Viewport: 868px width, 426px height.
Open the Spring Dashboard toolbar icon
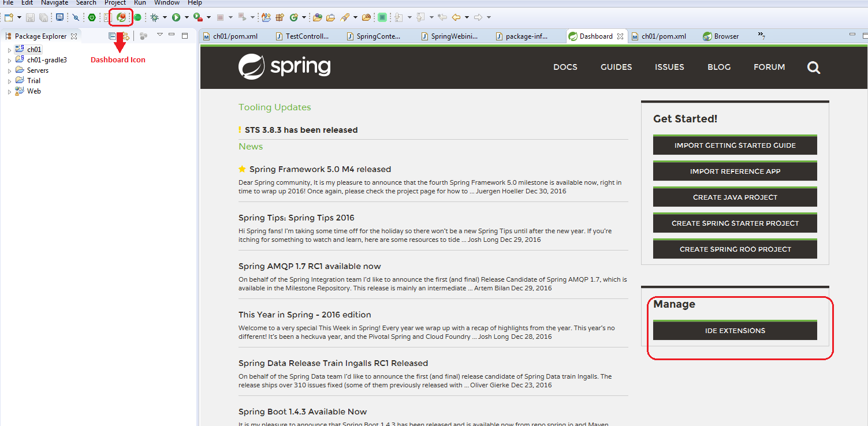click(121, 17)
